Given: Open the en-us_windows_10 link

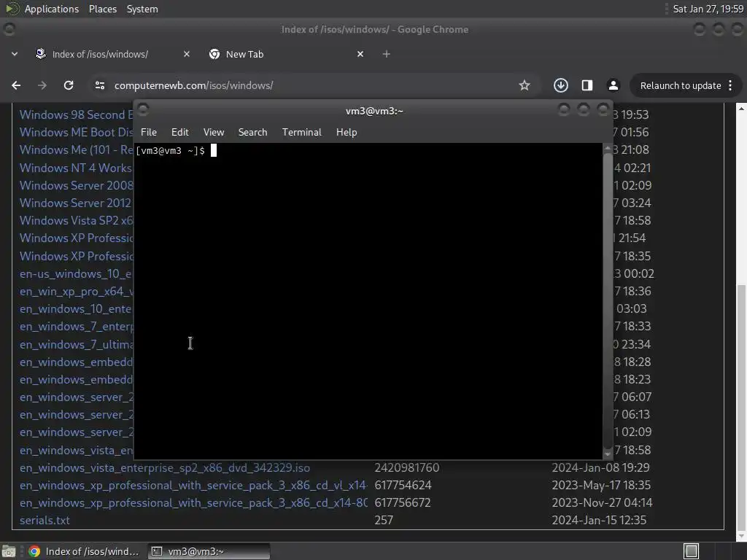Looking at the screenshot, I should point(76,274).
